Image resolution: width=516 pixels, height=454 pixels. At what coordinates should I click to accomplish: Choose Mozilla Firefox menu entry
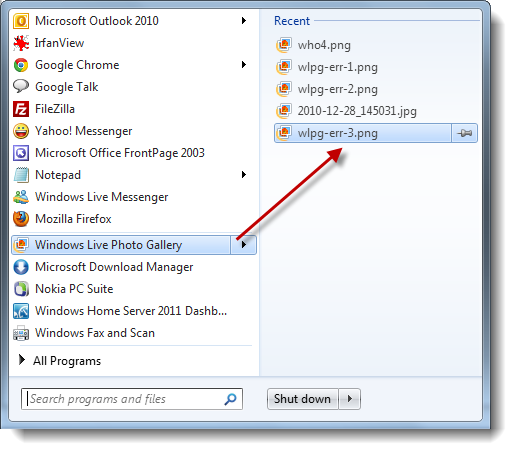[134, 219]
